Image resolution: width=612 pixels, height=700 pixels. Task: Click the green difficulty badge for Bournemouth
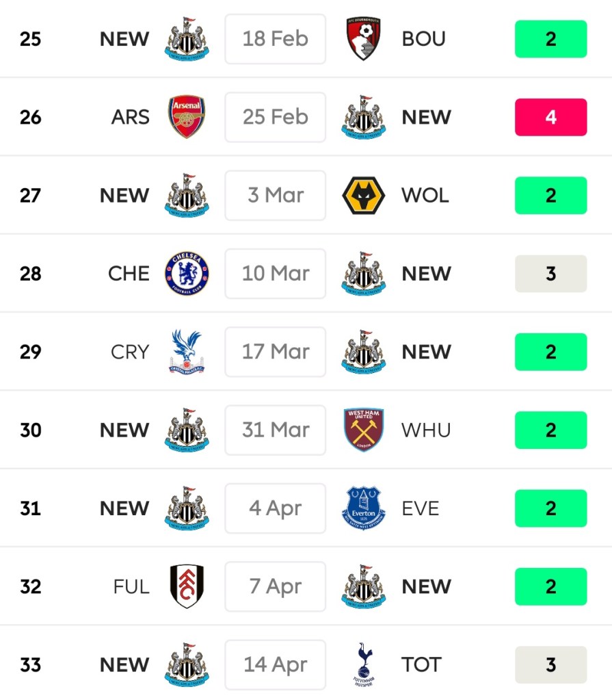pyautogui.click(x=550, y=39)
